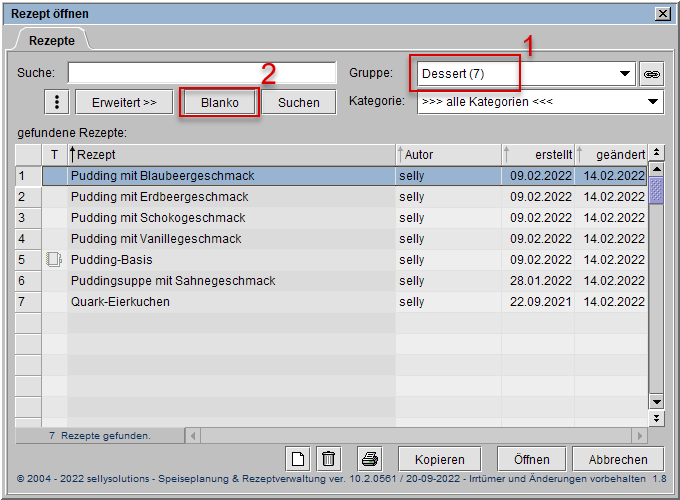Click the jump-to-bottom double arrow icon
This screenshot has width=680, height=500.
pos(656,418)
